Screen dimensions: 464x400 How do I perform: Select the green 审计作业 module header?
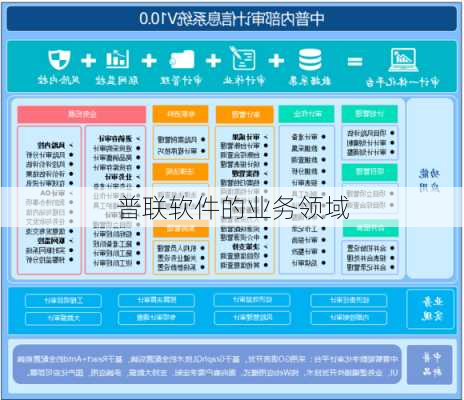(x=306, y=114)
